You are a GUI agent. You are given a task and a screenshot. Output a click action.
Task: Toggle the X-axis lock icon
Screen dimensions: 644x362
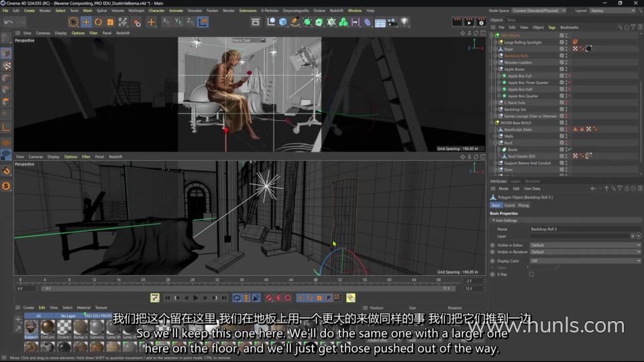pyautogui.click(x=166, y=22)
